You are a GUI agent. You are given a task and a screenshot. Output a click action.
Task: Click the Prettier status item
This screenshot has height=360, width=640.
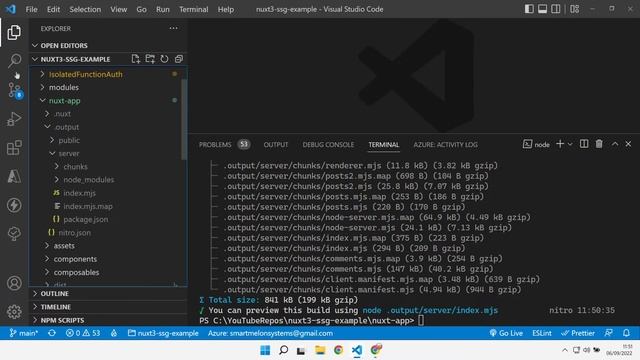(578, 333)
